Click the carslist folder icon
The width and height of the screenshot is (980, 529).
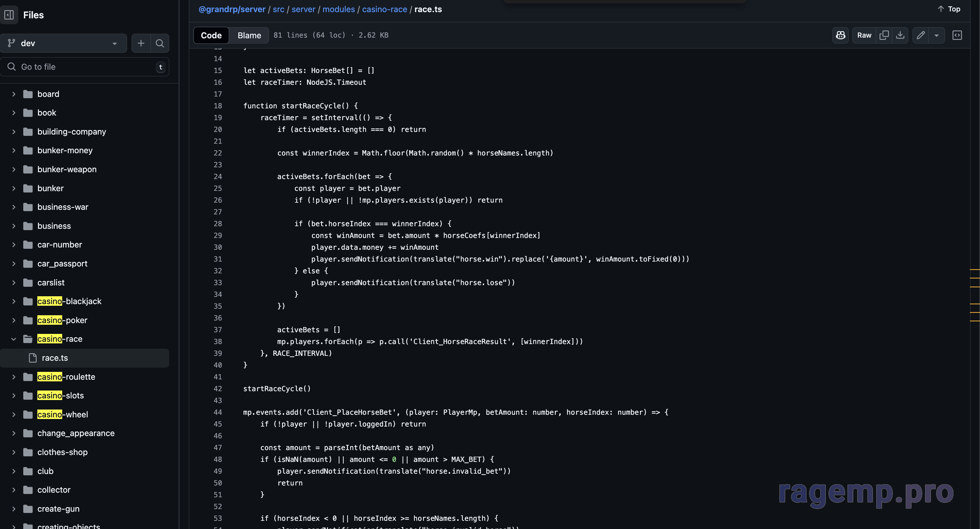pyautogui.click(x=28, y=283)
